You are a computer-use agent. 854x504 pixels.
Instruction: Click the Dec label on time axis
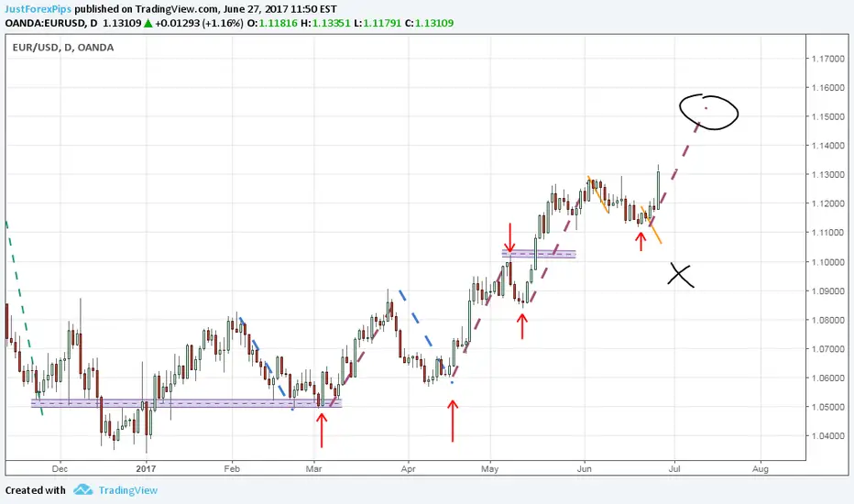(x=60, y=468)
